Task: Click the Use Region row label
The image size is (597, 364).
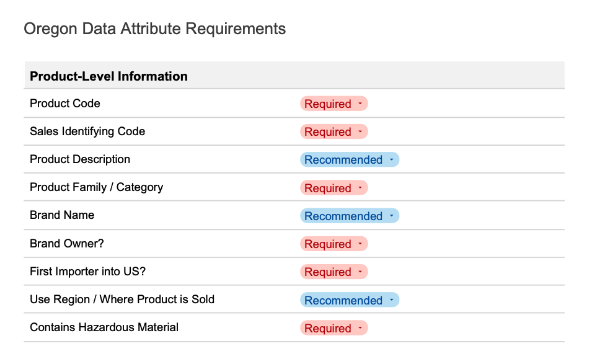Action: click(122, 300)
